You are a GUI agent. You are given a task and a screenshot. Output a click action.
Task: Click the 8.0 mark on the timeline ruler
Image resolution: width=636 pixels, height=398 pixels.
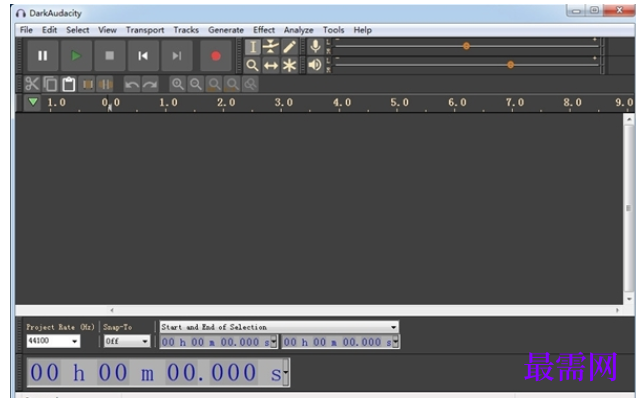[572, 102]
